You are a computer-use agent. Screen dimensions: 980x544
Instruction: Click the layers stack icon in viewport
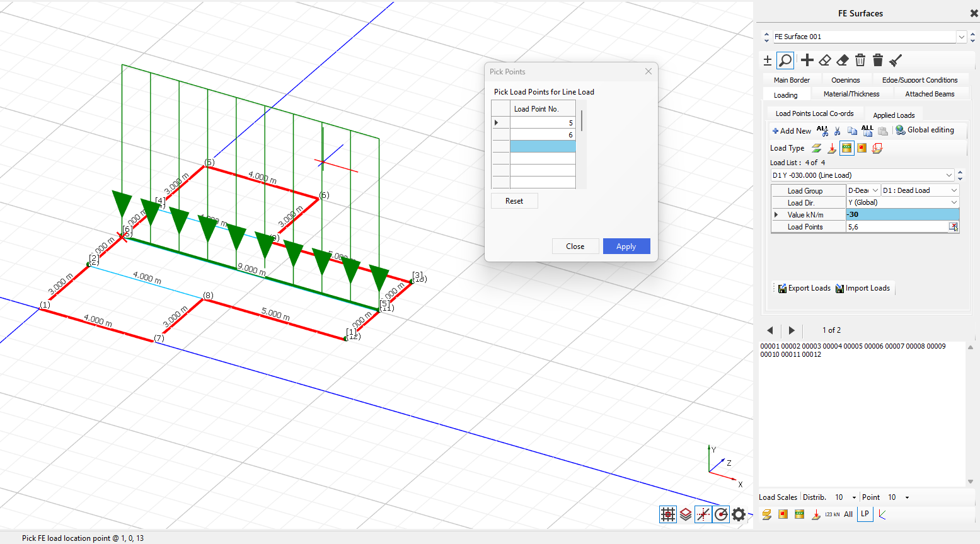click(x=686, y=514)
